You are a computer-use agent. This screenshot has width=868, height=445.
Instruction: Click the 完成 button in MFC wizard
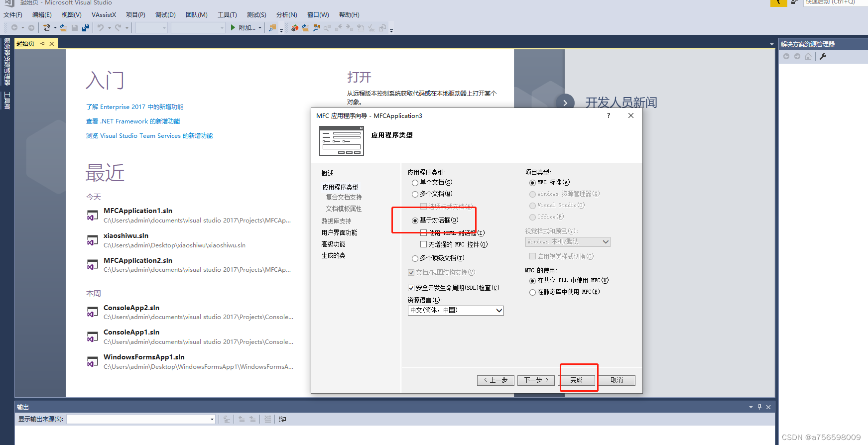(576, 380)
